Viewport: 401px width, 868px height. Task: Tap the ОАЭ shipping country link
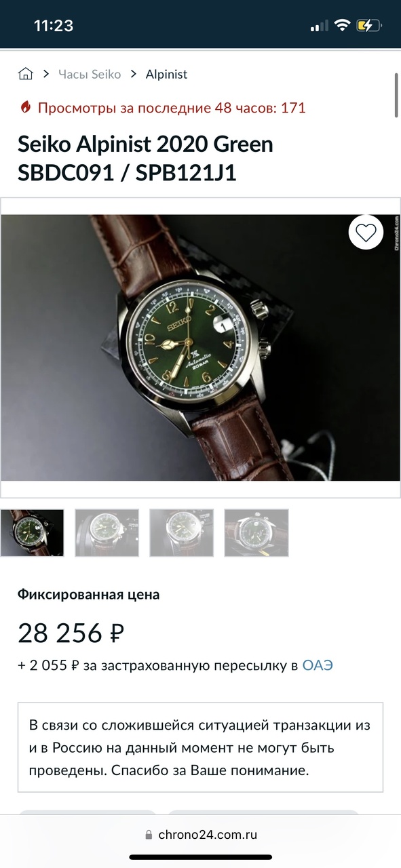pyautogui.click(x=318, y=665)
